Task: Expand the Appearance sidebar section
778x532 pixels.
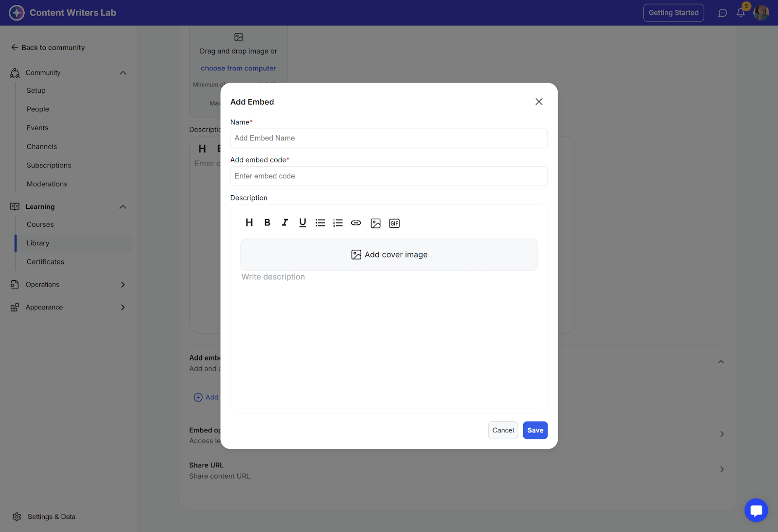Action: click(123, 308)
